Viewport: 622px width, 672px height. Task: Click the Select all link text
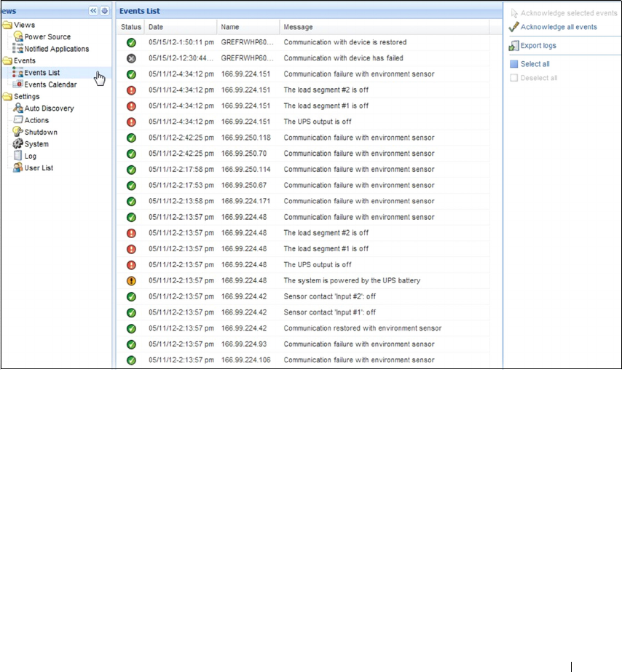click(x=535, y=64)
